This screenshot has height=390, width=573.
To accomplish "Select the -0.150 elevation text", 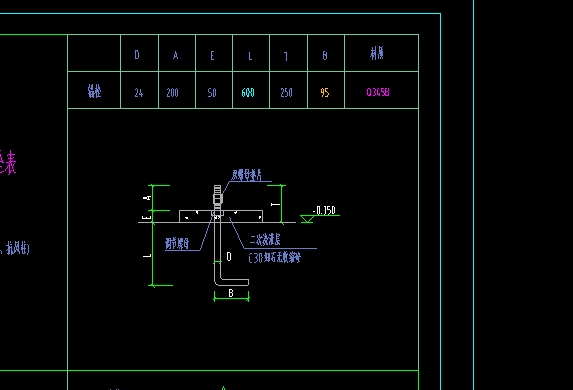I will pos(324,211).
